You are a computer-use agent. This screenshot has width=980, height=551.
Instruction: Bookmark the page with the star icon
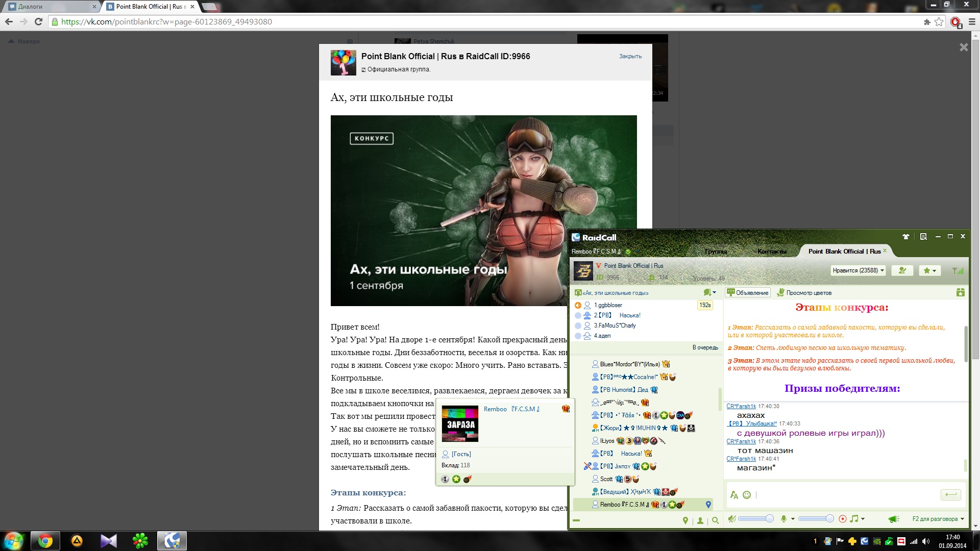(x=939, y=22)
